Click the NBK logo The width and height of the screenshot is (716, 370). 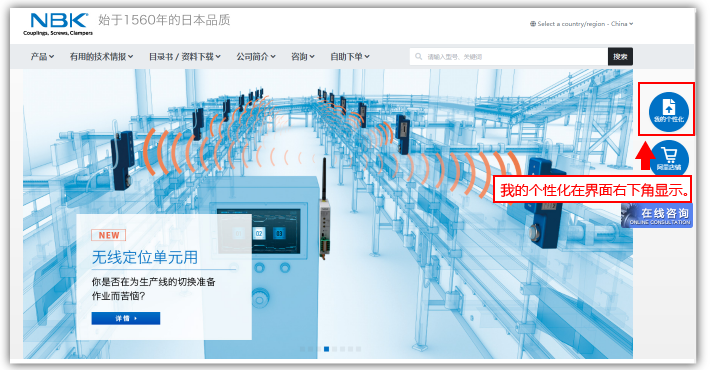[58, 24]
